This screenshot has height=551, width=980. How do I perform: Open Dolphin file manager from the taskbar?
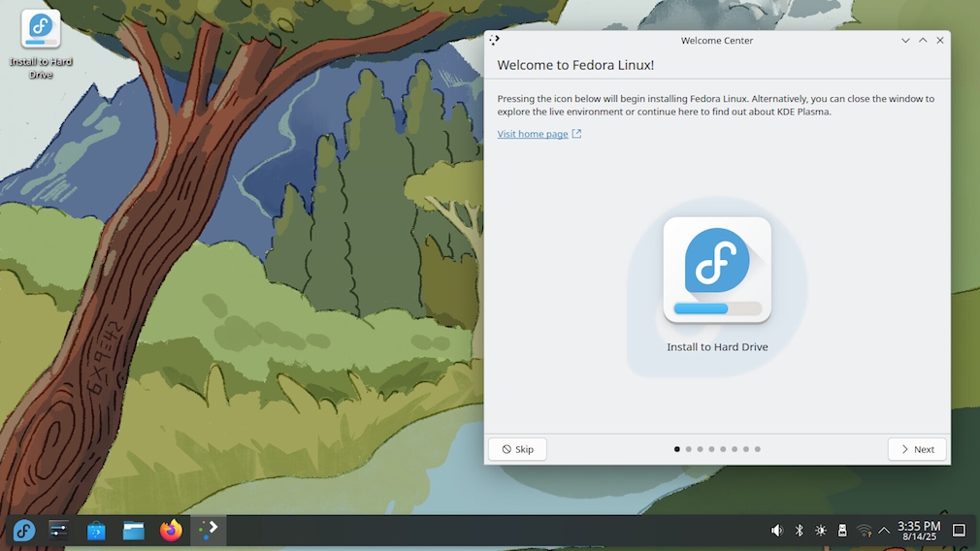tap(133, 531)
